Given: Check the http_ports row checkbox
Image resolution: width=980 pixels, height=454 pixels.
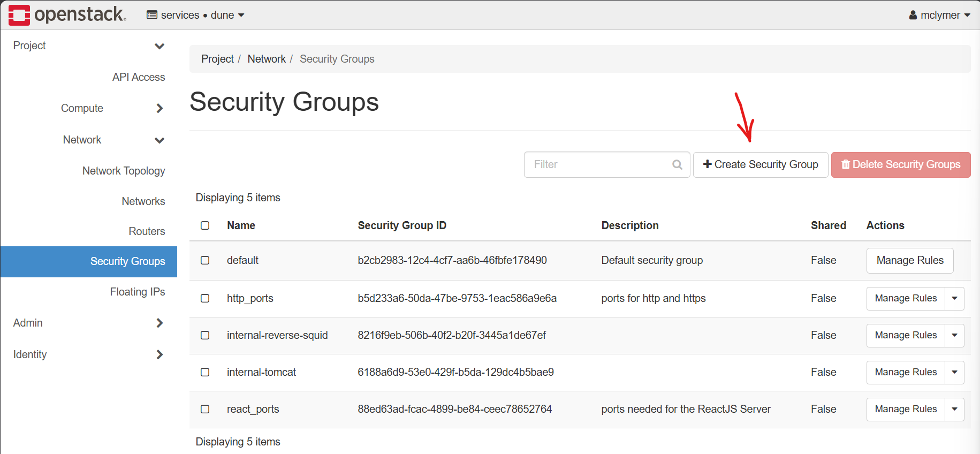Looking at the screenshot, I should [x=205, y=298].
